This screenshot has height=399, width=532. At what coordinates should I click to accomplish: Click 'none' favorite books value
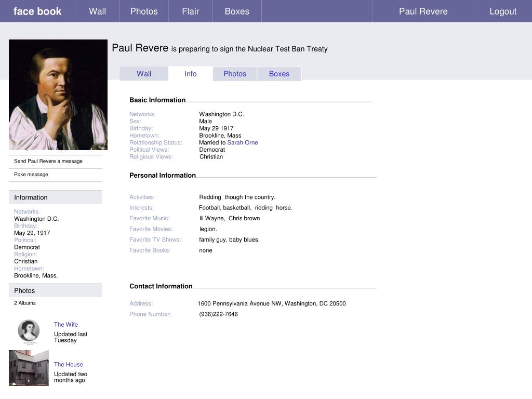click(x=206, y=250)
